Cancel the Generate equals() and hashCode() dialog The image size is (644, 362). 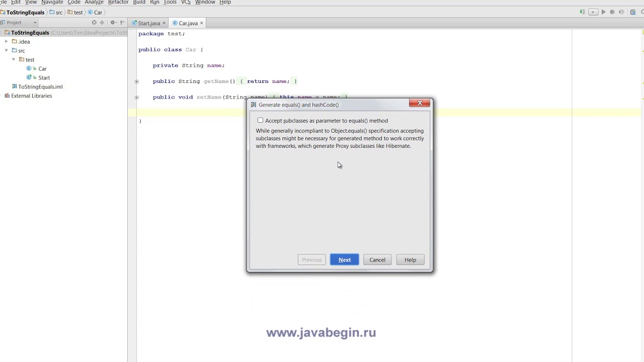coord(377,260)
